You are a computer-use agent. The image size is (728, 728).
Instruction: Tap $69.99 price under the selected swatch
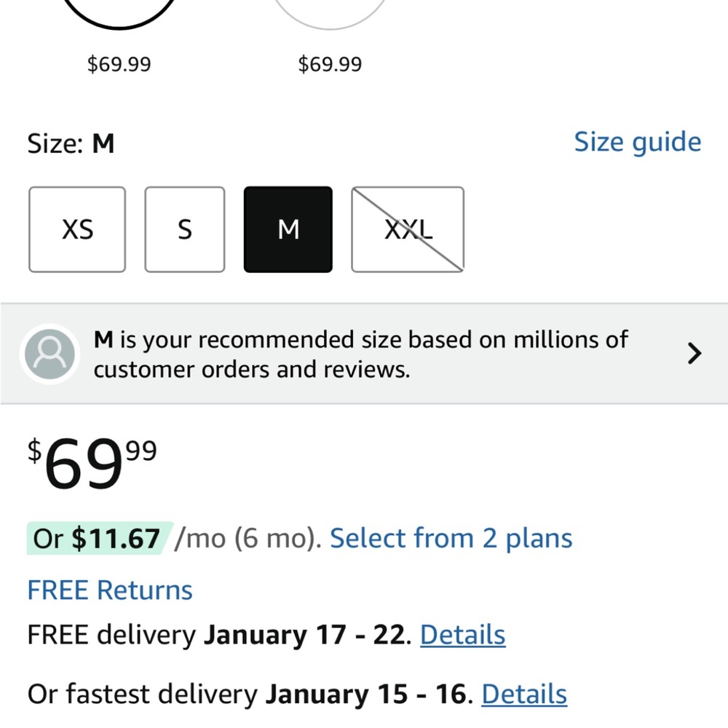tap(119, 64)
